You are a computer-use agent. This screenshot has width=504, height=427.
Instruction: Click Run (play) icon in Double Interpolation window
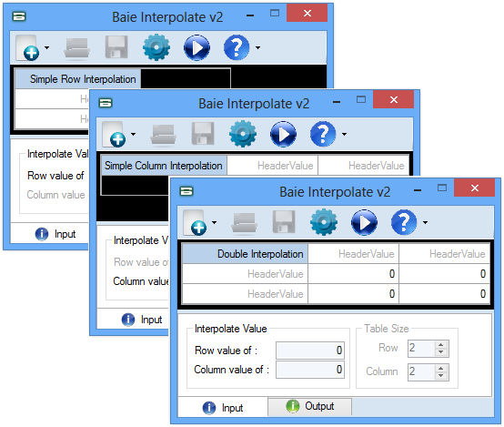364,222
